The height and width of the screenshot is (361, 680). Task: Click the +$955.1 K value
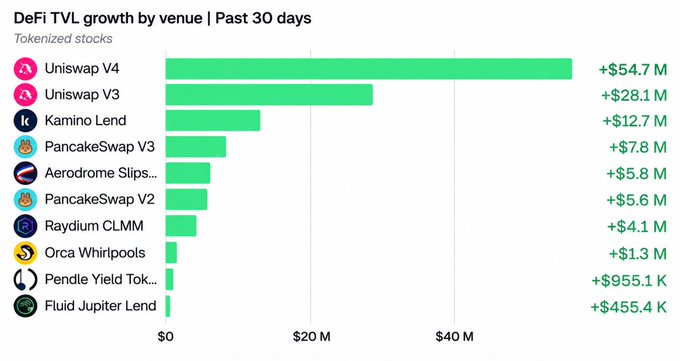tap(629, 281)
